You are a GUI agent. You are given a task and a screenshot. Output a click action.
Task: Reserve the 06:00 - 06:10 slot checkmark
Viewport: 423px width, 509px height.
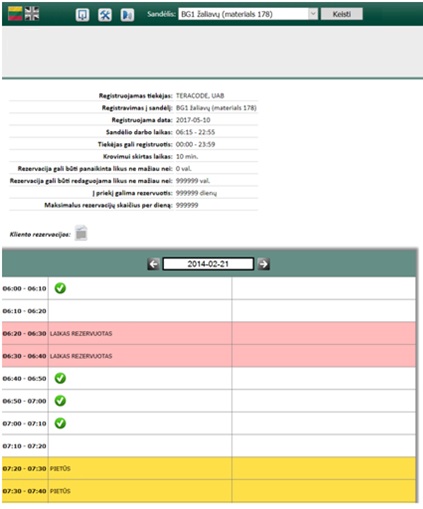pos(60,288)
